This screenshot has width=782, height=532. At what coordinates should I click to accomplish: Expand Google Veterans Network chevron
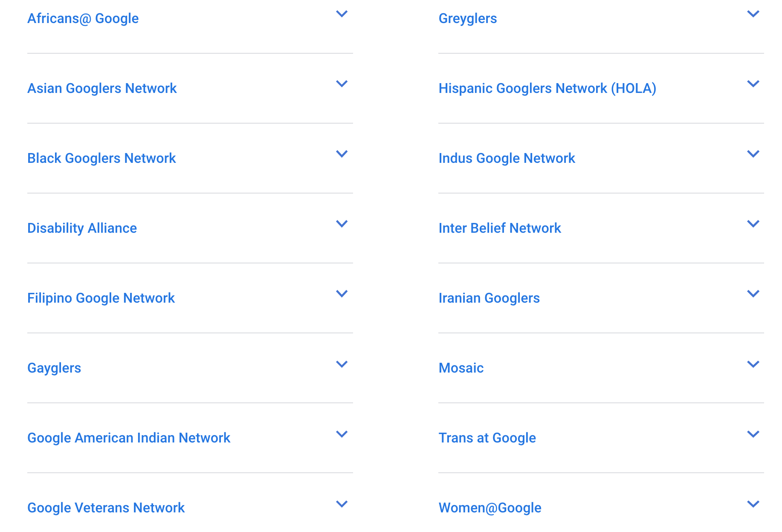tap(342, 504)
